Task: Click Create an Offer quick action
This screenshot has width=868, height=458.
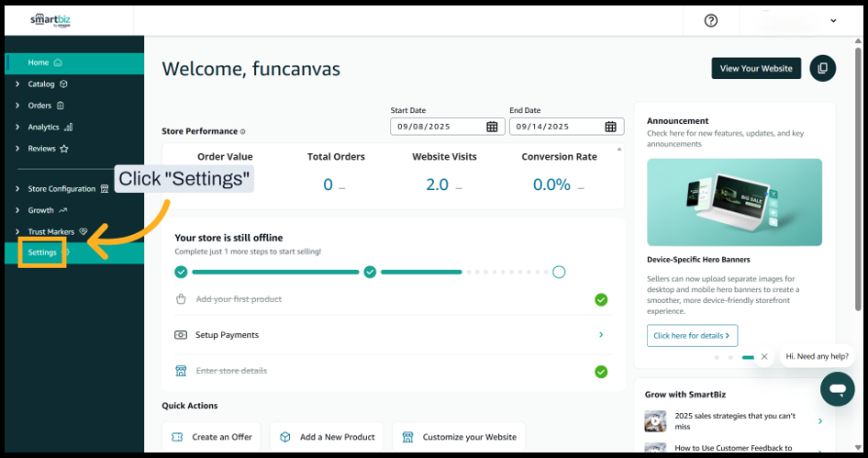Action: [x=212, y=437]
